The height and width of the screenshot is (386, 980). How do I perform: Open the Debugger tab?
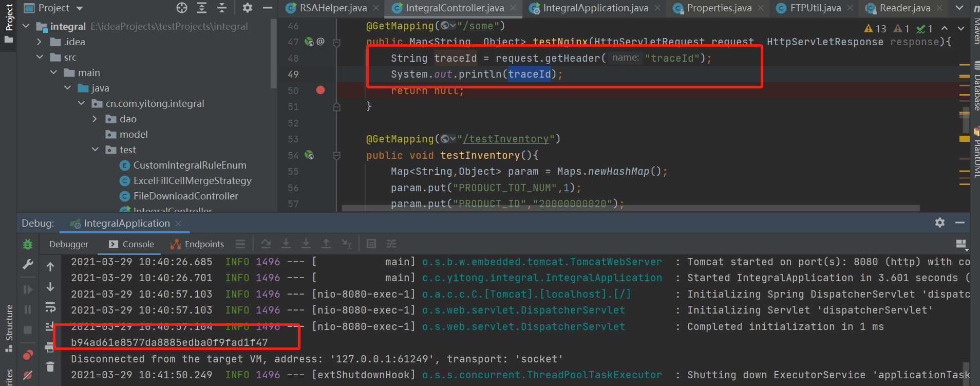[x=69, y=244]
